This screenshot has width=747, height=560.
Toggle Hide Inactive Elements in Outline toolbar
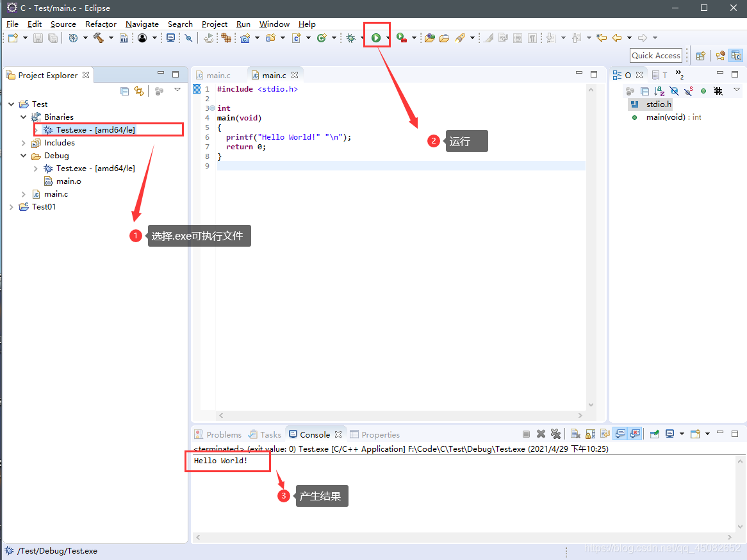tap(718, 90)
